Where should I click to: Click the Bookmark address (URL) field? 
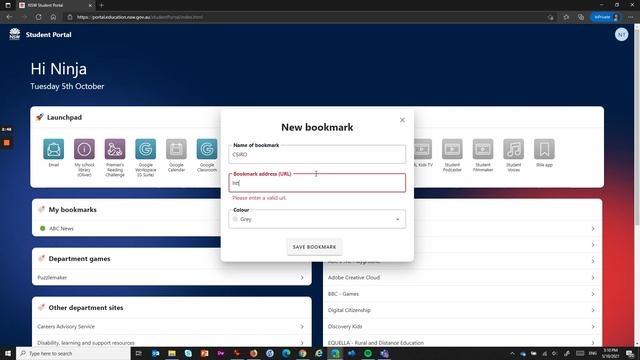coord(317,183)
